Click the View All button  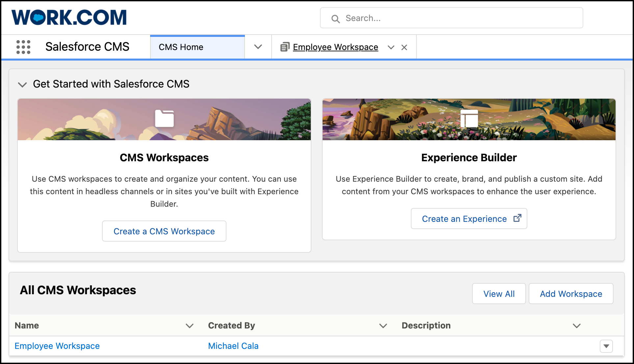[x=499, y=294]
